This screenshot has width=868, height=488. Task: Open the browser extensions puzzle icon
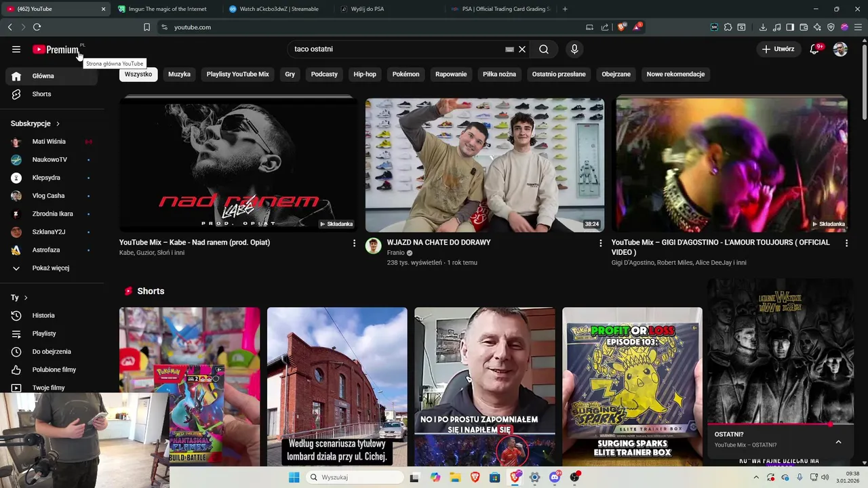(728, 27)
